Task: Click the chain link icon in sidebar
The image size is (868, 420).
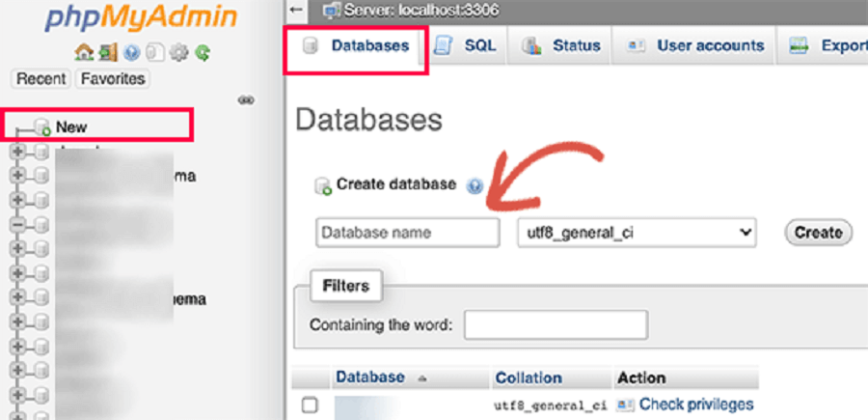Action: (246, 100)
